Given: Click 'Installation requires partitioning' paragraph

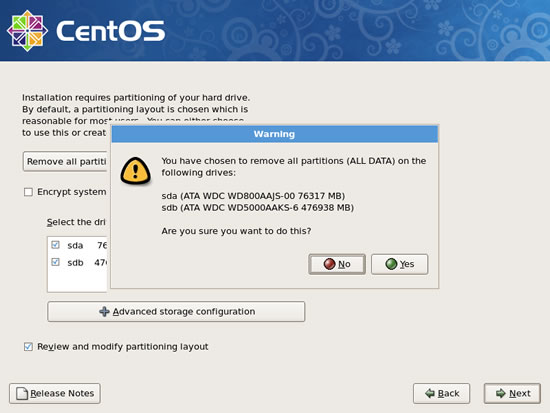Looking at the screenshot, I should click(x=136, y=115).
